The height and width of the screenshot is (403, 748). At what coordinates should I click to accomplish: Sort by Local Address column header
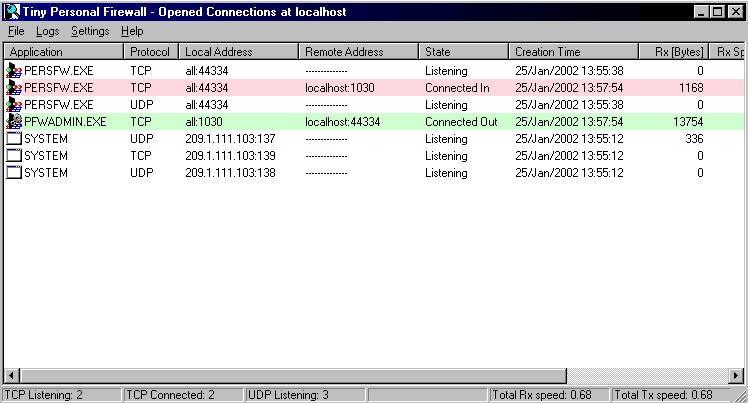pos(239,52)
